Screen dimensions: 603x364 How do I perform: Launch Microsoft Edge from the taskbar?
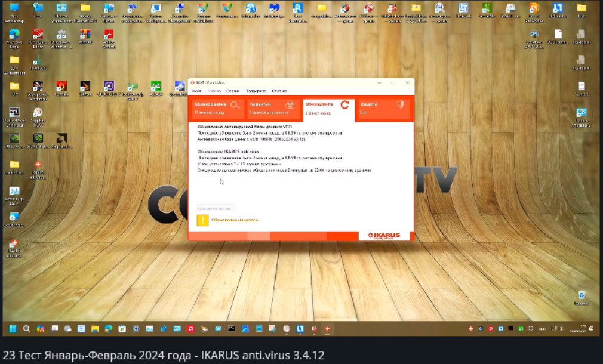click(109, 329)
